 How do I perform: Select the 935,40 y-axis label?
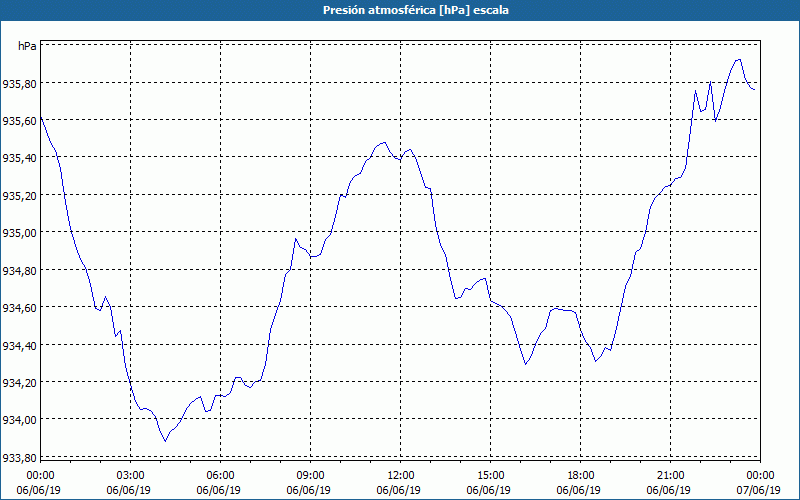pos(20,158)
